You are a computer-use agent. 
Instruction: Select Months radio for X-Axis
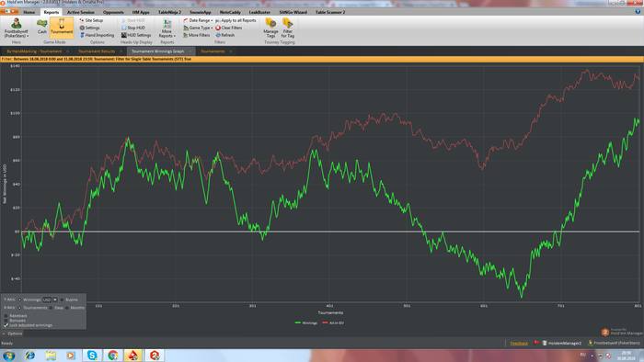[x=67, y=308]
